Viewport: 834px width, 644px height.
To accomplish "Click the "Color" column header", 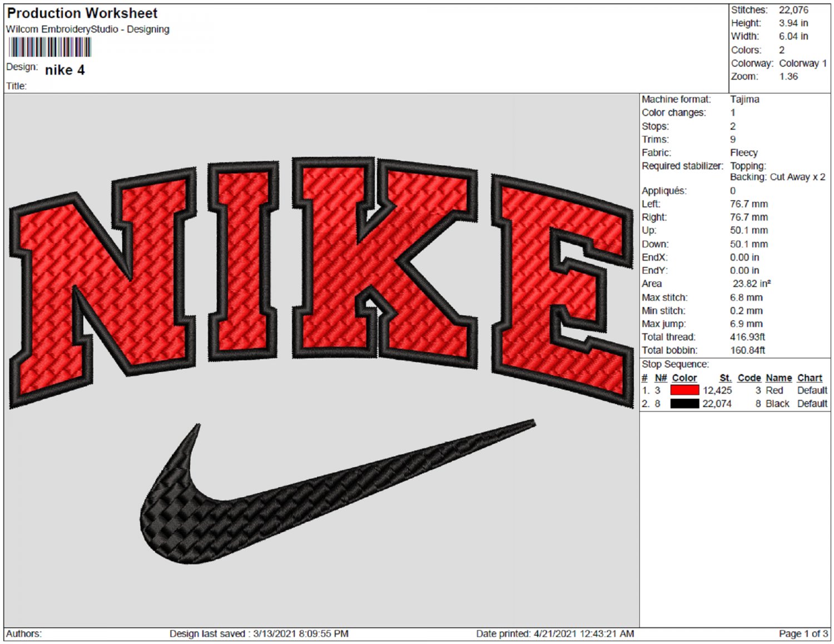I will [x=684, y=378].
